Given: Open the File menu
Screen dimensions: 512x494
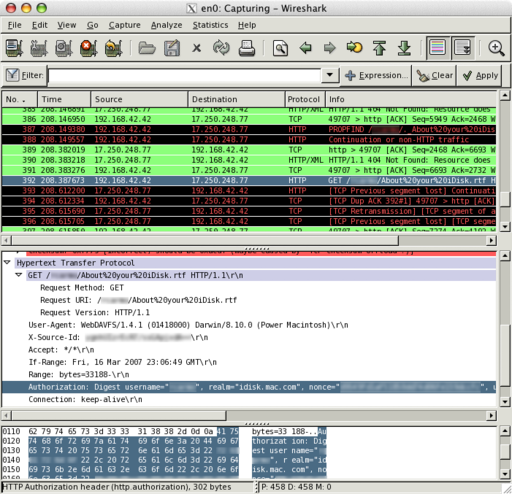Looking at the screenshot, I should coord(15,25).
